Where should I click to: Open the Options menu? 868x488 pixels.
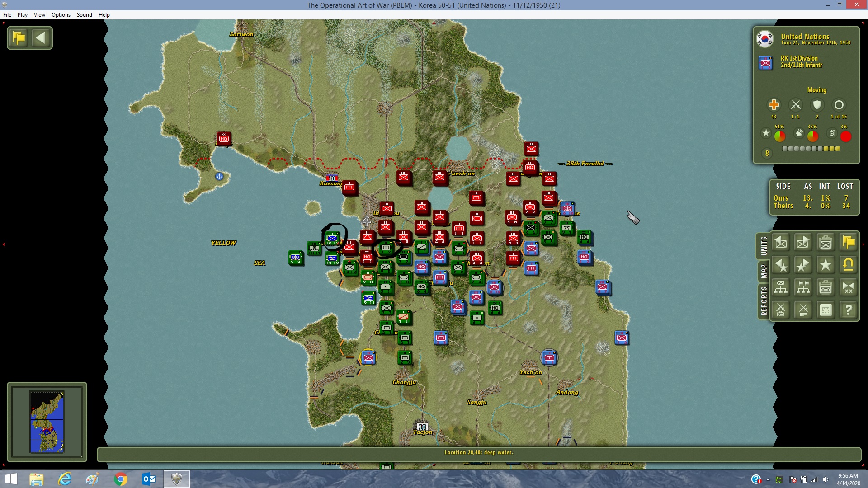[x=61, y=15]
